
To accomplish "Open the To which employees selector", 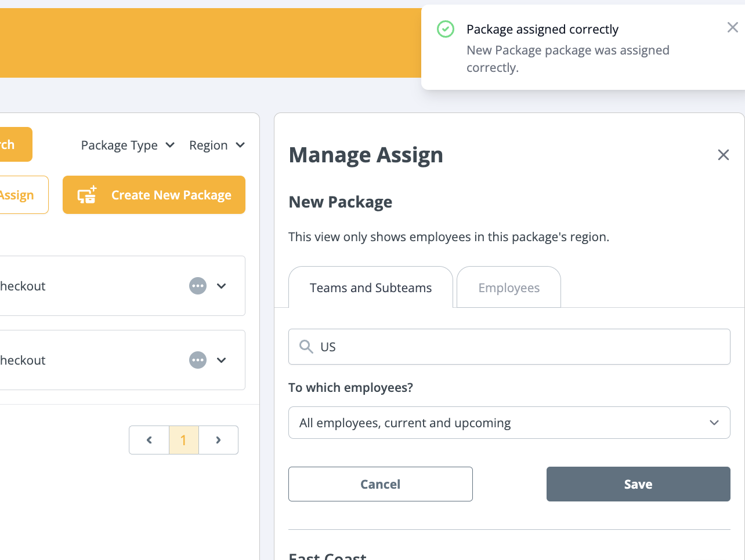I will pos(509,423).
